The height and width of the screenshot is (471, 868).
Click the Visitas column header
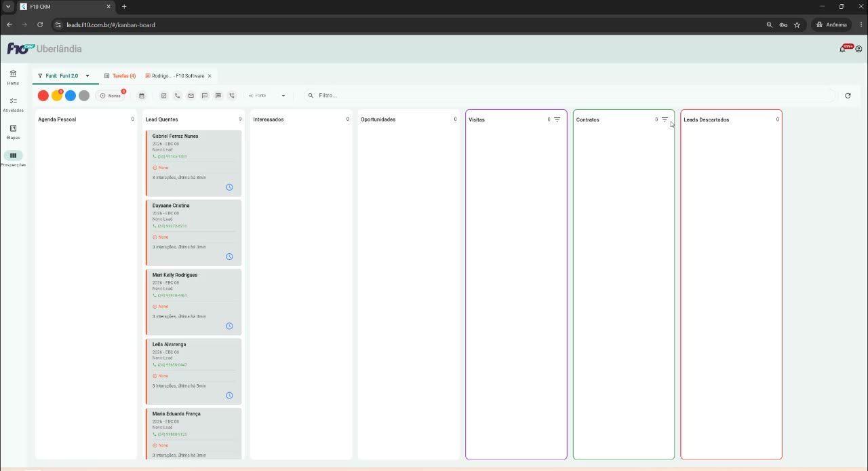477,119
